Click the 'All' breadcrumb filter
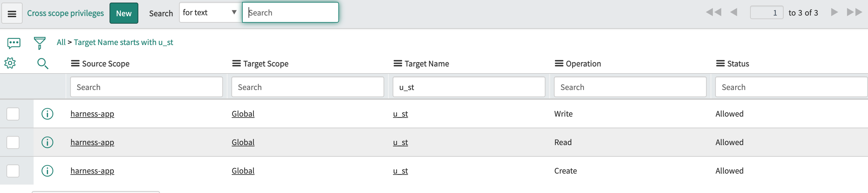Image resolution: width=868 pixels, height=193 pixels. click(61, 42)
